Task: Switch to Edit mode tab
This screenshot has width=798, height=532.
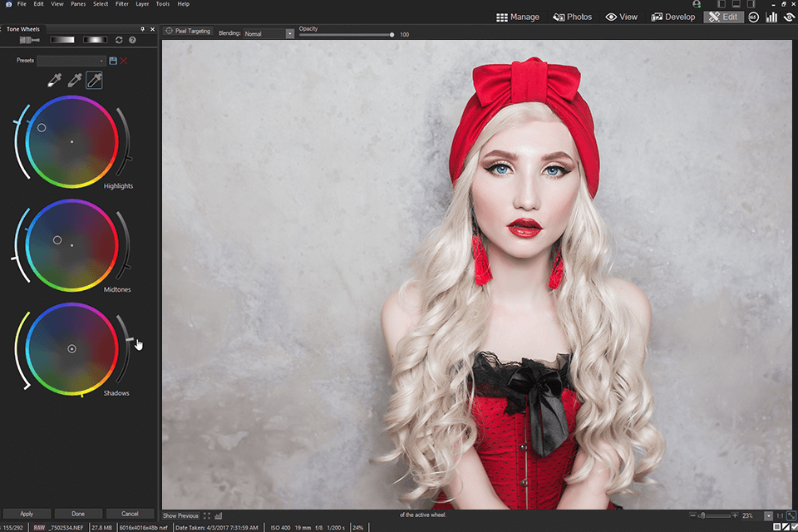Action: tap(723, 17)
